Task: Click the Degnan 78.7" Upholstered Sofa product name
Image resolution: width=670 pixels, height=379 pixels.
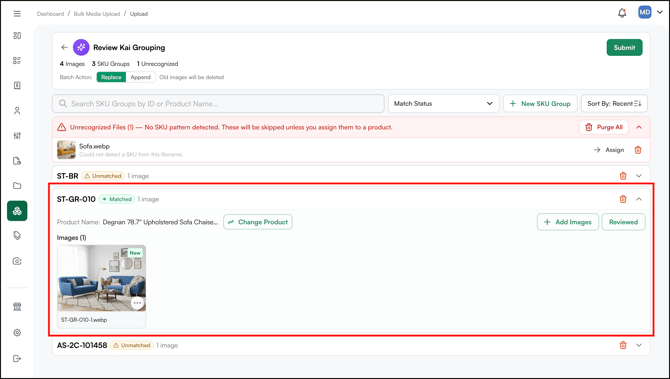Action: (160, 222)
